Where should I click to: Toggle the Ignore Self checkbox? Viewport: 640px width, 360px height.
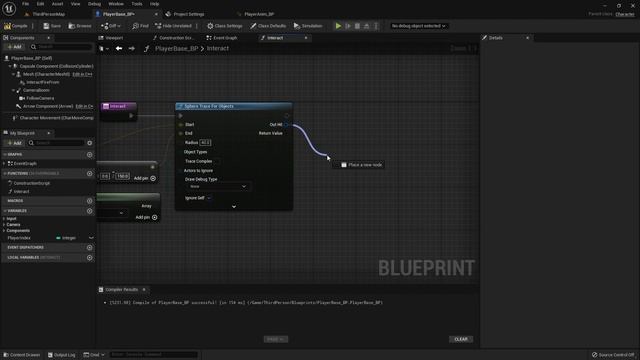(x=209, y=198)
